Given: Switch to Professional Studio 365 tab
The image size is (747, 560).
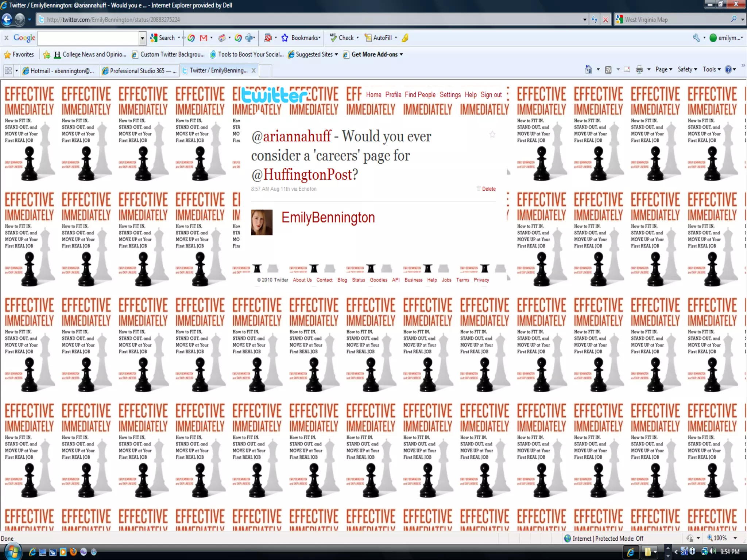Looking at the screenshot, I should 140,71.
